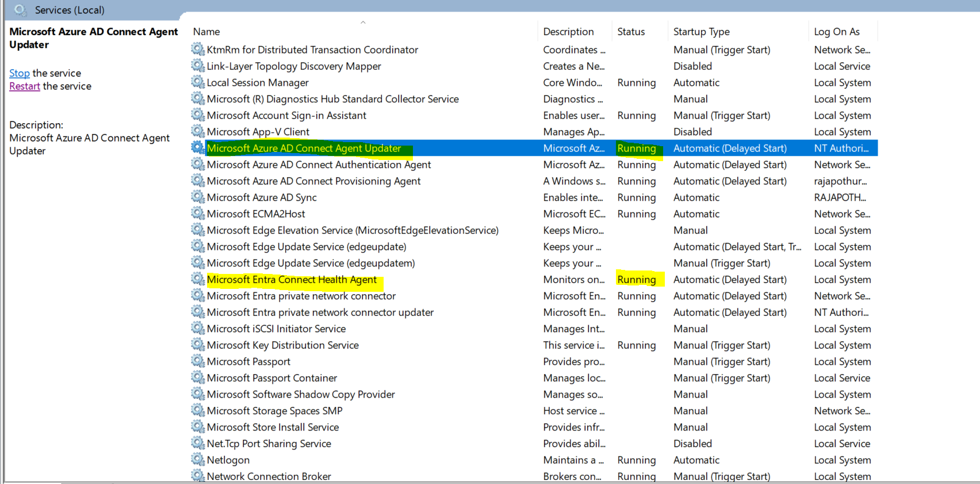Click gear icon beside Microsoft iSCSI Initiator Service

point(198,328)
